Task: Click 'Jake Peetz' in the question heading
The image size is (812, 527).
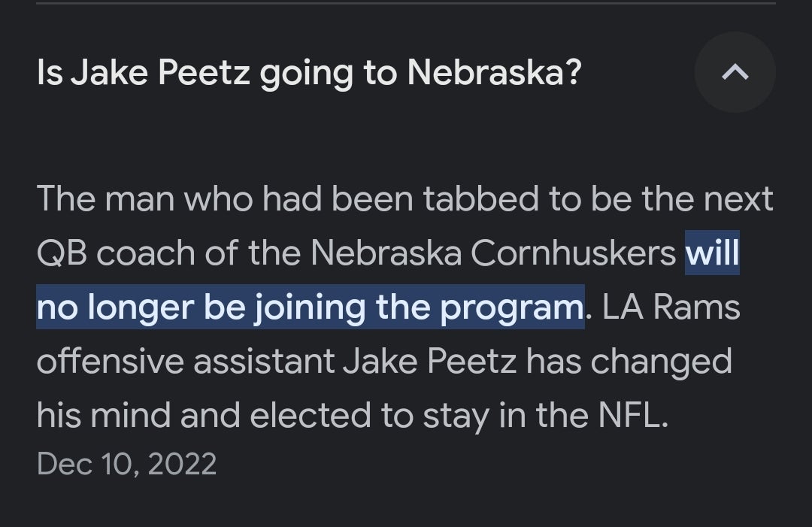Action: [161, 73]
